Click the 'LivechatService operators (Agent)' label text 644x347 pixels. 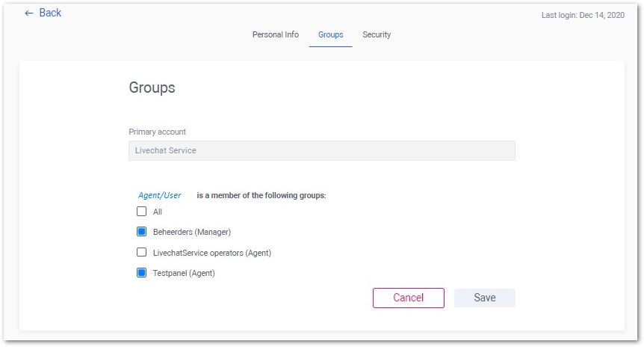(x=212, y=253)
